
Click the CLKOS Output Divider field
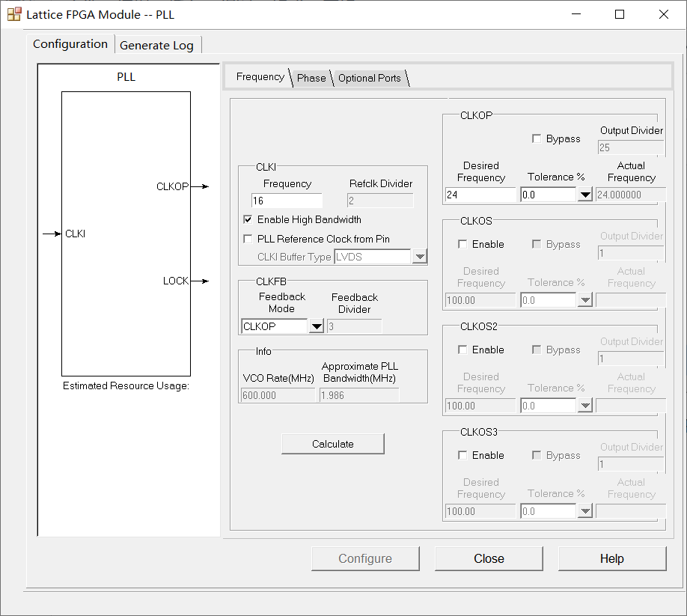631,253
